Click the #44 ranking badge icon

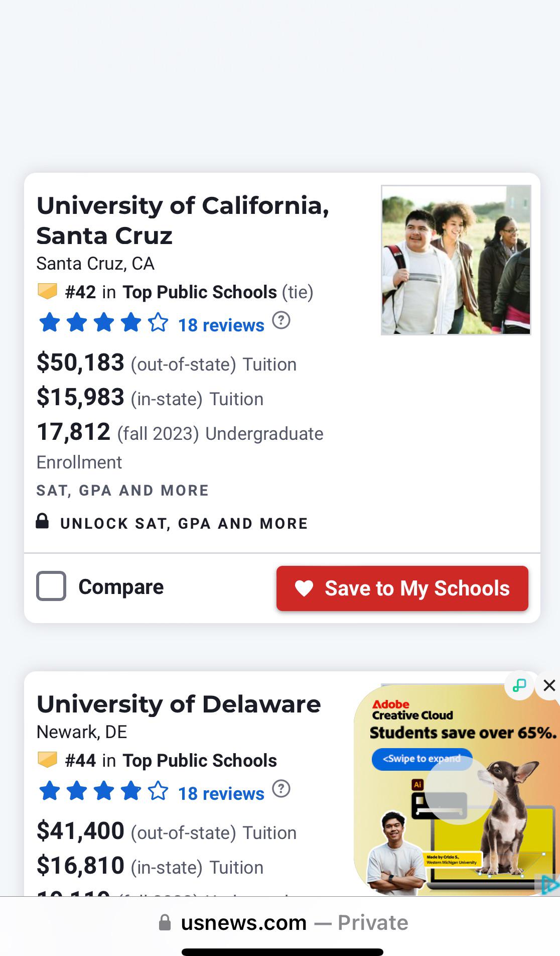click(48, 760)
